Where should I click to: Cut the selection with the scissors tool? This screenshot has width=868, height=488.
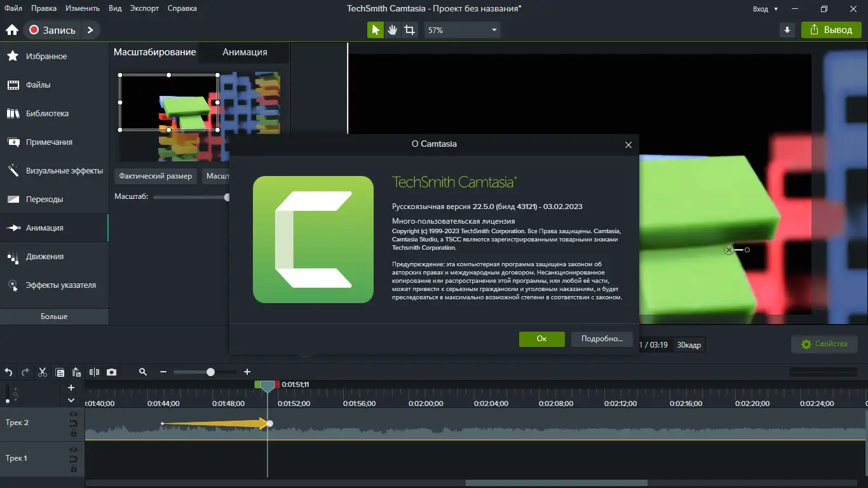click(42, 372)
